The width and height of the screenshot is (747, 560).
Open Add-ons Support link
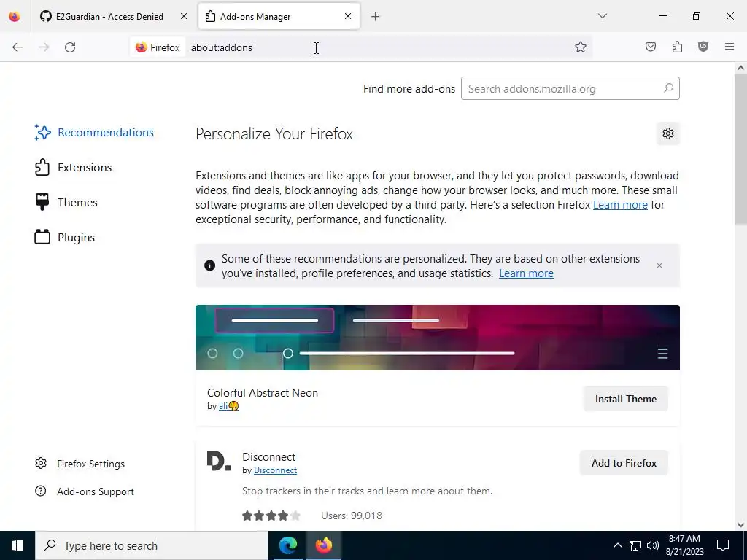[x=85, y=491]
